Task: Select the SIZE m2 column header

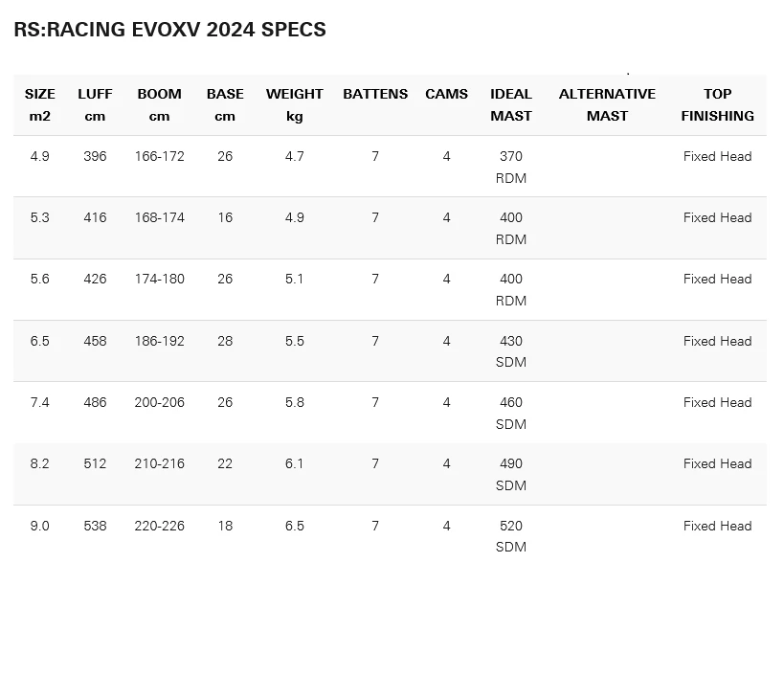Action: 39,104
